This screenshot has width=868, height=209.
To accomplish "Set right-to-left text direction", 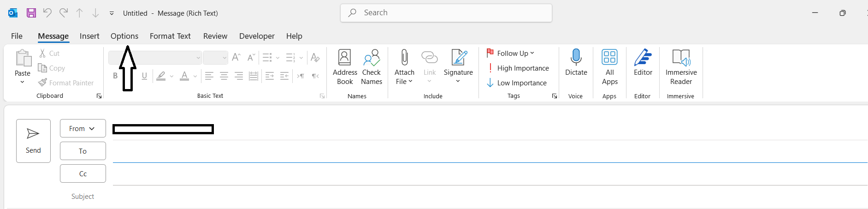I will coord(315,76).
